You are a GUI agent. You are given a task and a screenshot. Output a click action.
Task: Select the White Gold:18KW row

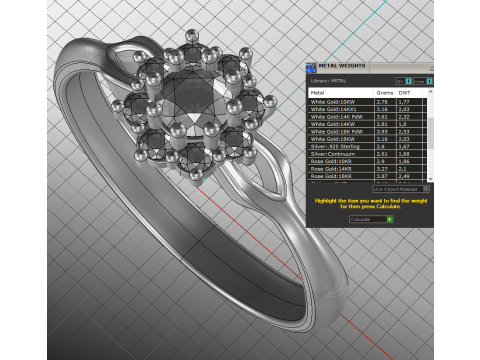click(x=367, y=139)
